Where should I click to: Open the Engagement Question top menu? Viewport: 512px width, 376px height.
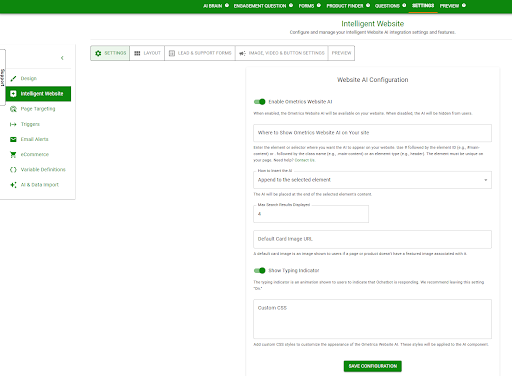(x=260, y=6)
